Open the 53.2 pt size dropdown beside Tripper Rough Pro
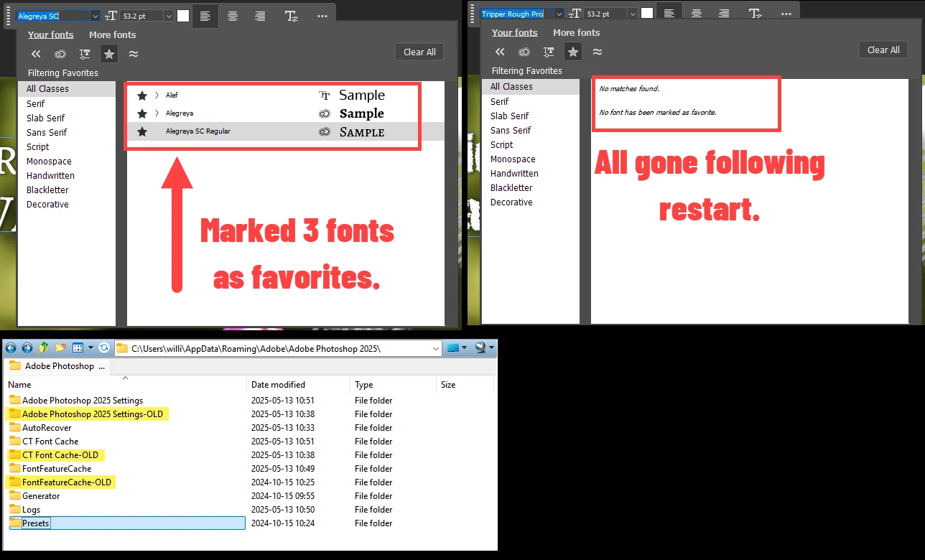Screen dimensions: 925x560 [x=633, y=14]
